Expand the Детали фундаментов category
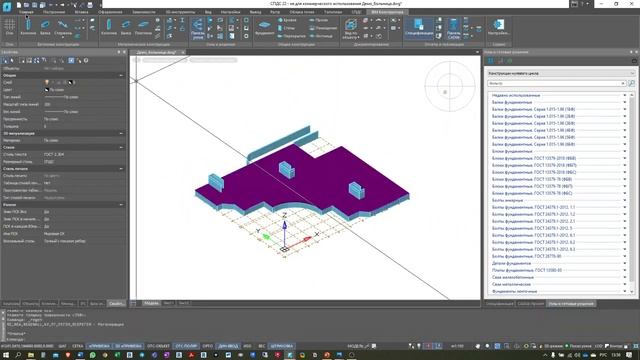Viewport: 640px width, 360px height. coord(624,263)
